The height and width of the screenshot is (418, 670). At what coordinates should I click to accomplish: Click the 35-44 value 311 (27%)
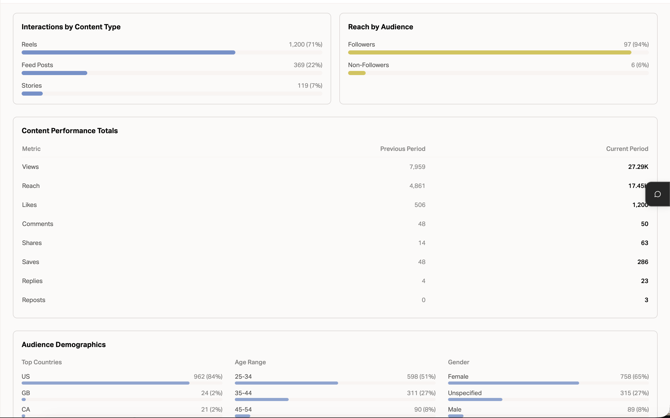point(421,393)
